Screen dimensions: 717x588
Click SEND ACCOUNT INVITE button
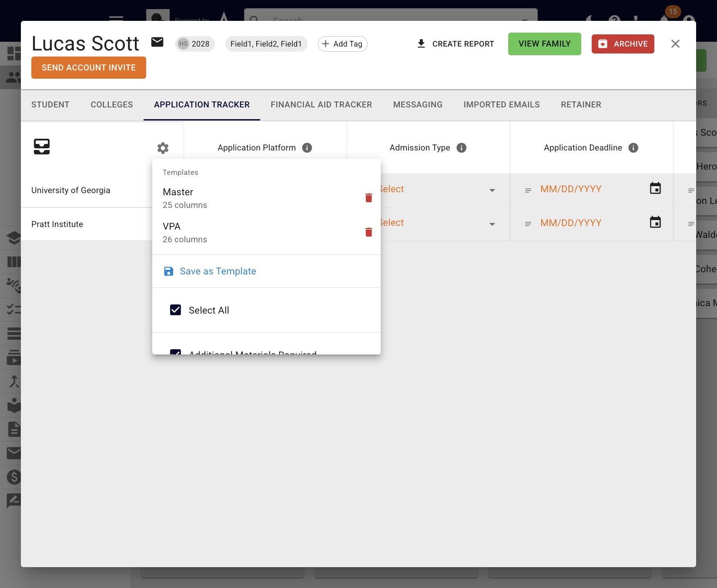tap(89, 68)
